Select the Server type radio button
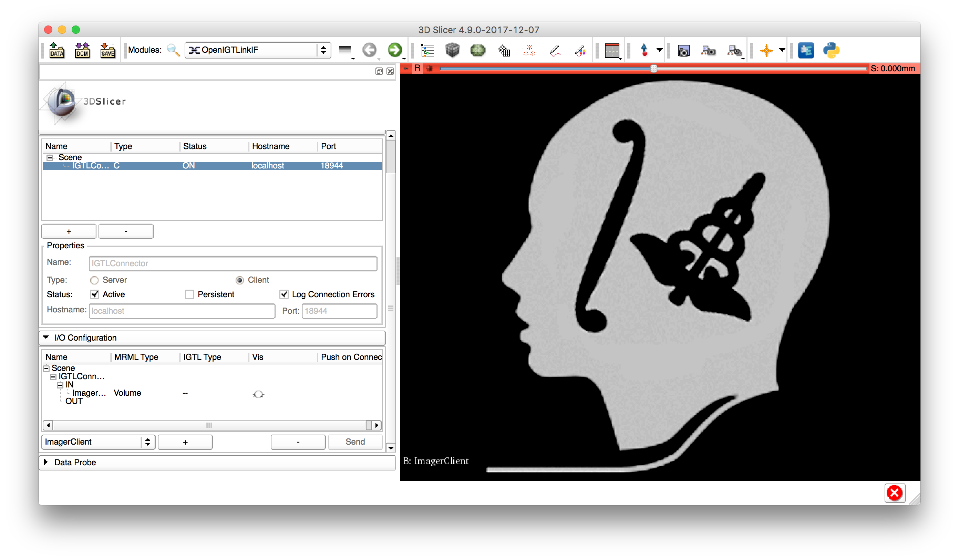Screen dimensions: 959x560 [94, 280]
